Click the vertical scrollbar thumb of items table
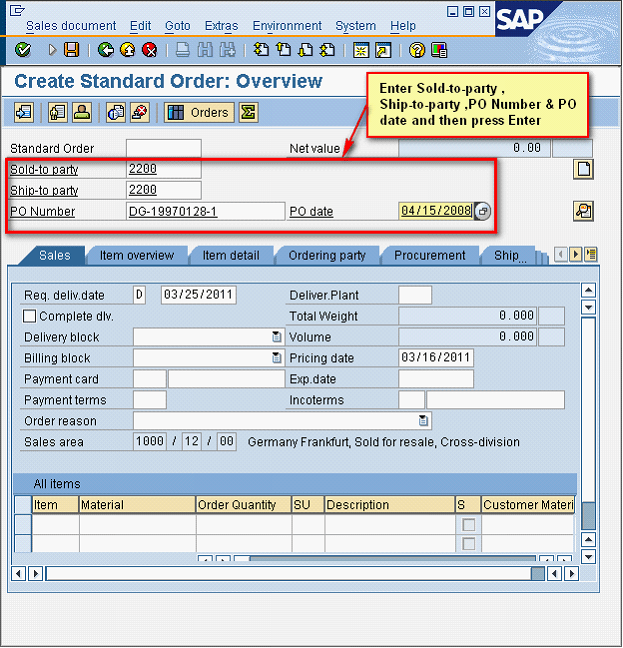 (588, 515)
